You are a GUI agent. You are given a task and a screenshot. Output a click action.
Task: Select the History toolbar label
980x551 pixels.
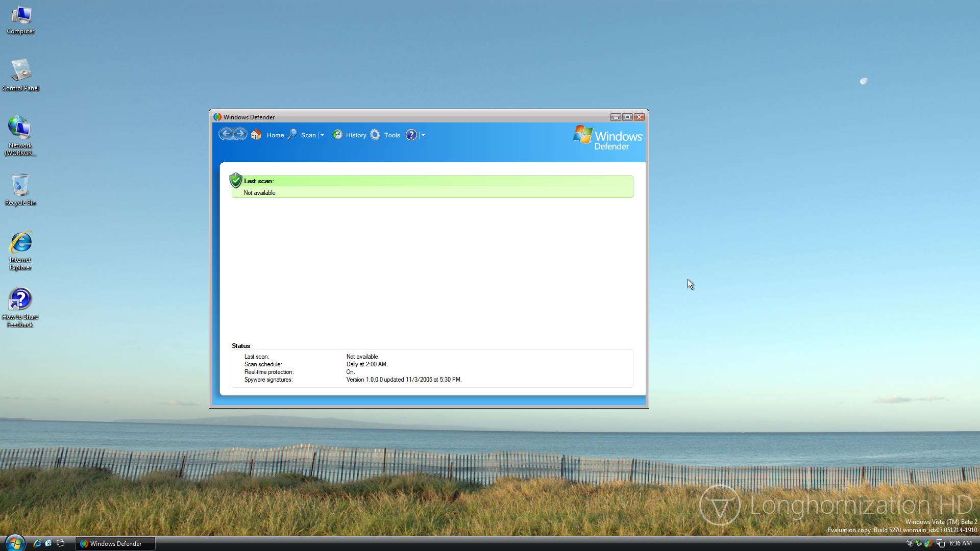pos(356,136)
